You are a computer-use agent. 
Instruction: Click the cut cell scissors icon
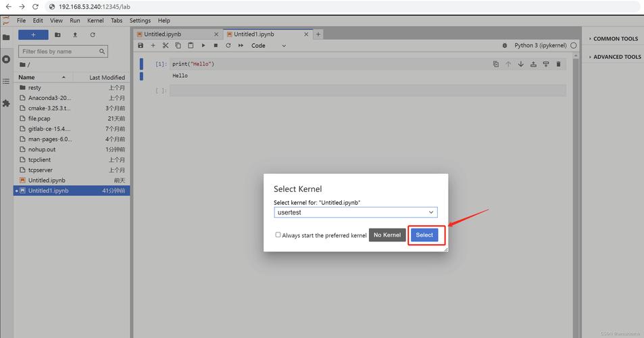(x=166, y=45)
